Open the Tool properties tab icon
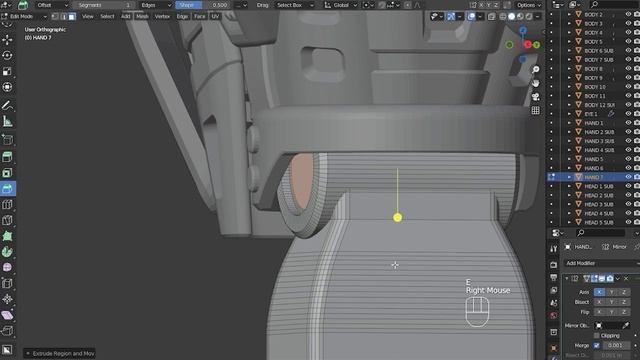640x360 pixels. [x=553, y=249]
